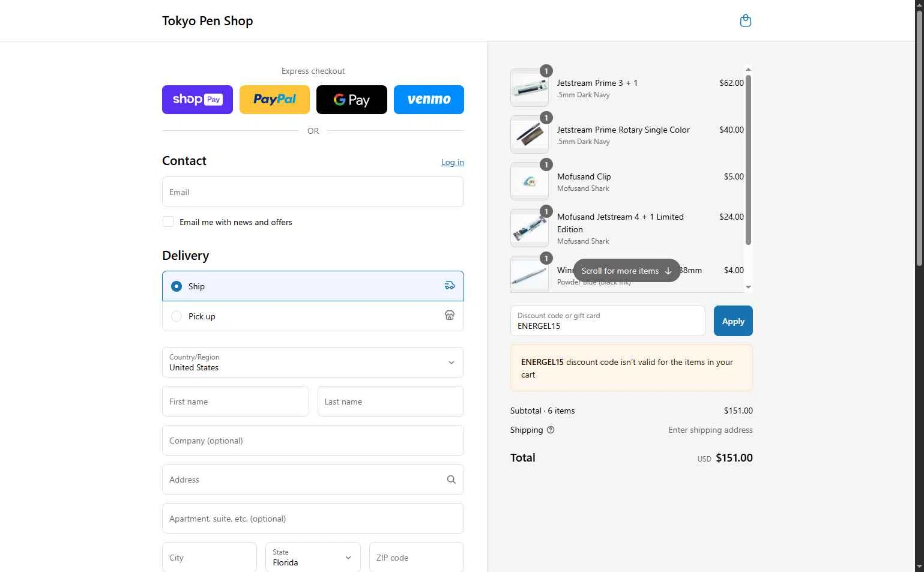Viewport: 924px width, 572px height.
Task: Pay with Shop Pay
Action: point(198,100)
